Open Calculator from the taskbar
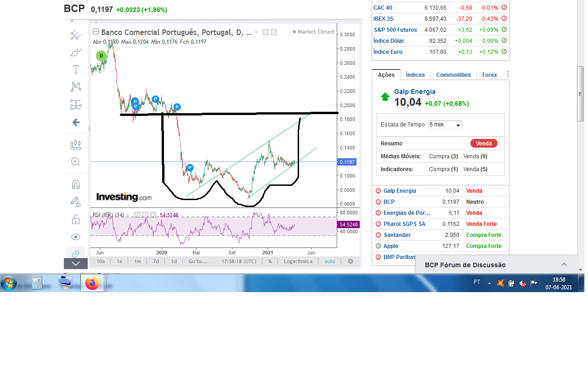This screenshot has height=368, width=588. click(37, 283)
